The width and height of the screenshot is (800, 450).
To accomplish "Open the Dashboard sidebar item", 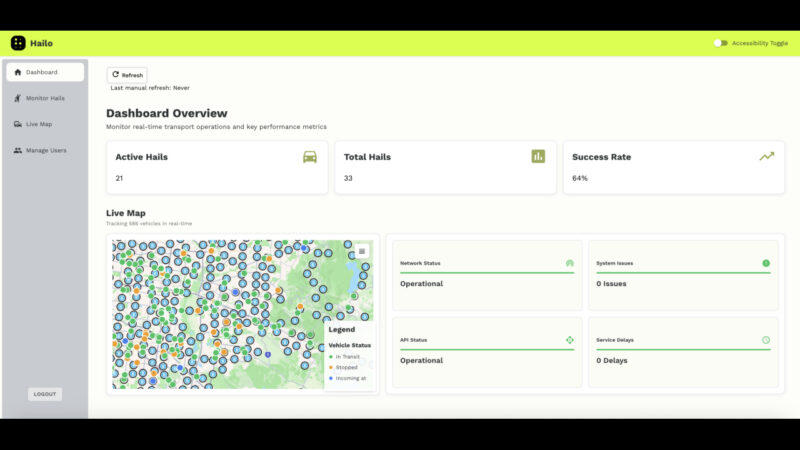I will point(45,72).
